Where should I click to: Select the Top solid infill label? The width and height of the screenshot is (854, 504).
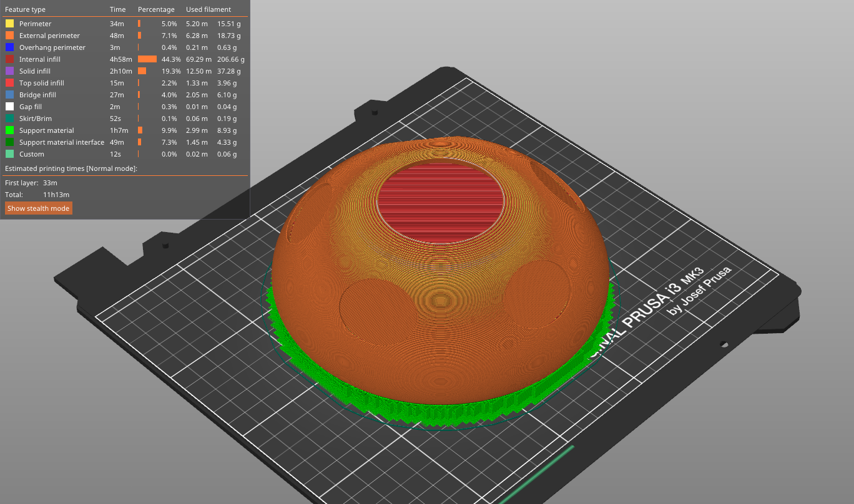[42, 83]
